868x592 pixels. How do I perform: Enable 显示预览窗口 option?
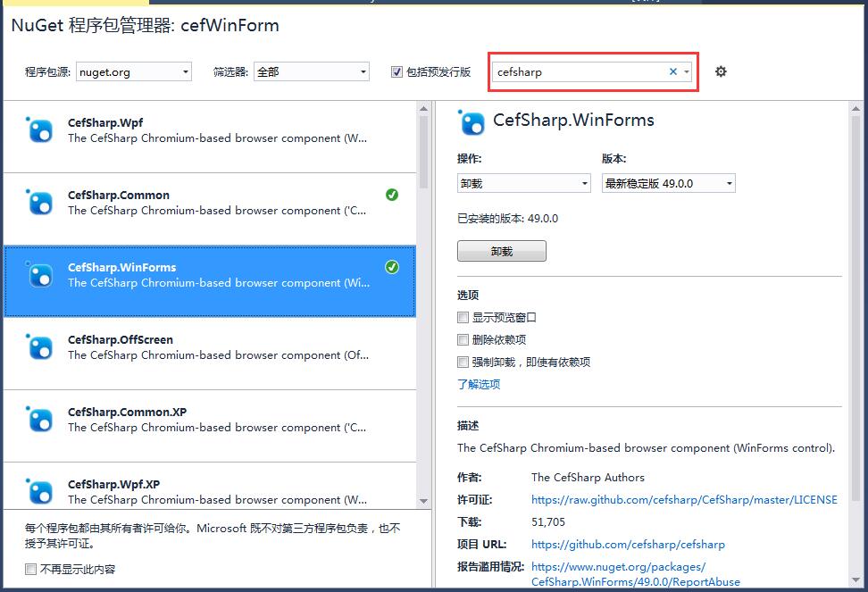click(463, 318)
